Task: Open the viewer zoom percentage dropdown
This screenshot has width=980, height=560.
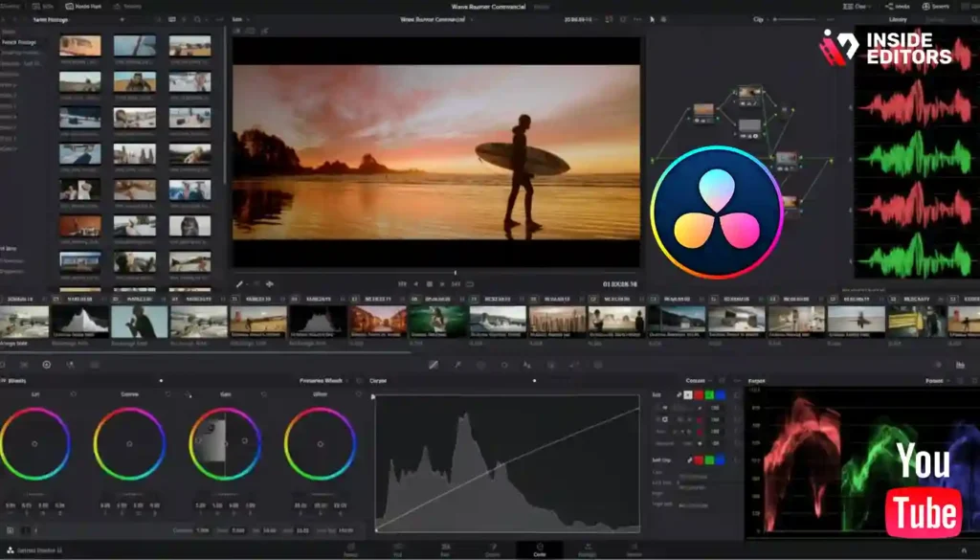Action: coord(240,19)
